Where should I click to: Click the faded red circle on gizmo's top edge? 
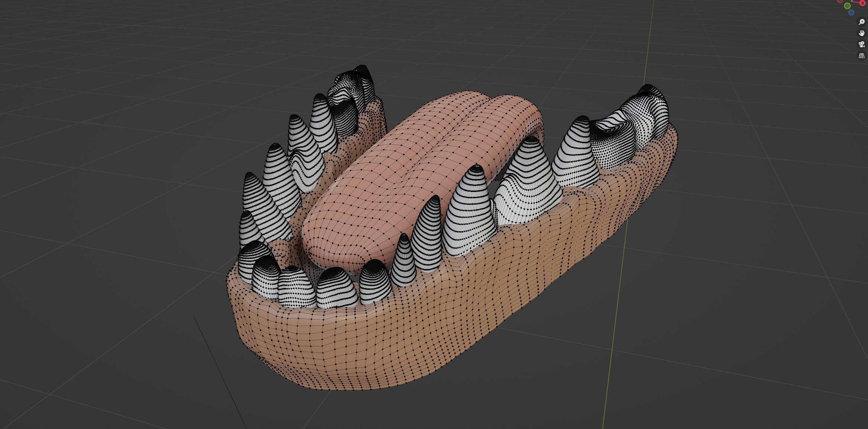pos(840,1)
